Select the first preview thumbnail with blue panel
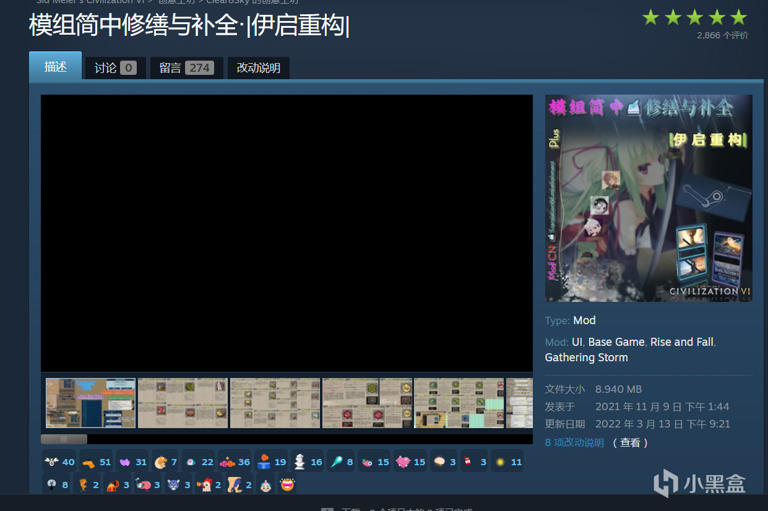The height and width of the screenshot is (511, 768). tap(91, 403)
